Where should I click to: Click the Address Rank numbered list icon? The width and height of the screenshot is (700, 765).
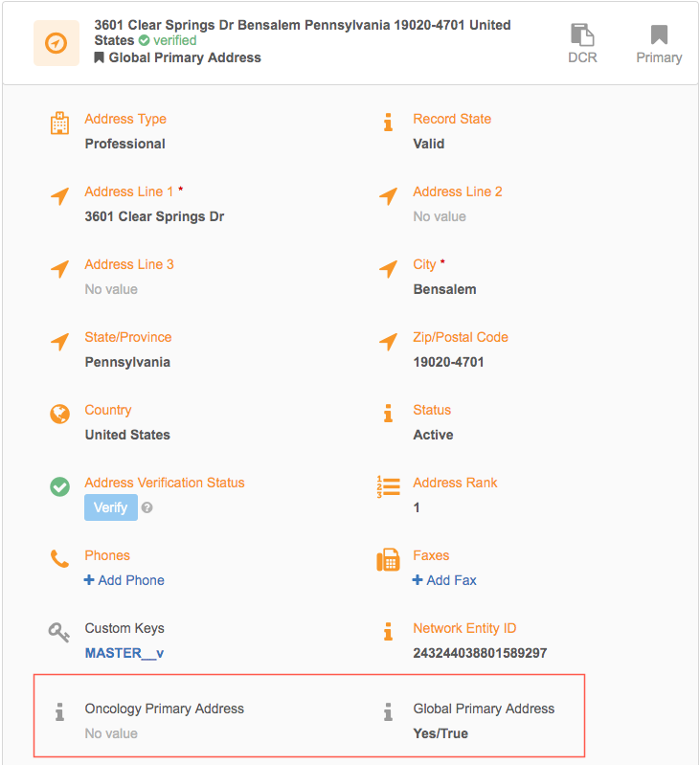387,487
